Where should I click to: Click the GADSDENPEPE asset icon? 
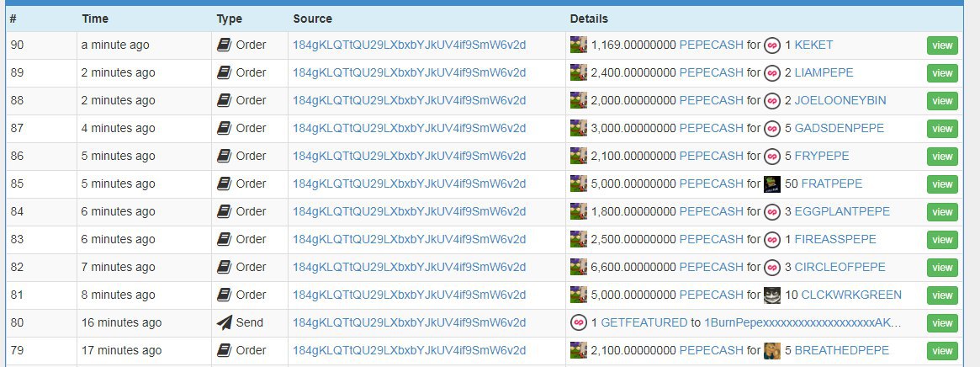click(772, 128)
